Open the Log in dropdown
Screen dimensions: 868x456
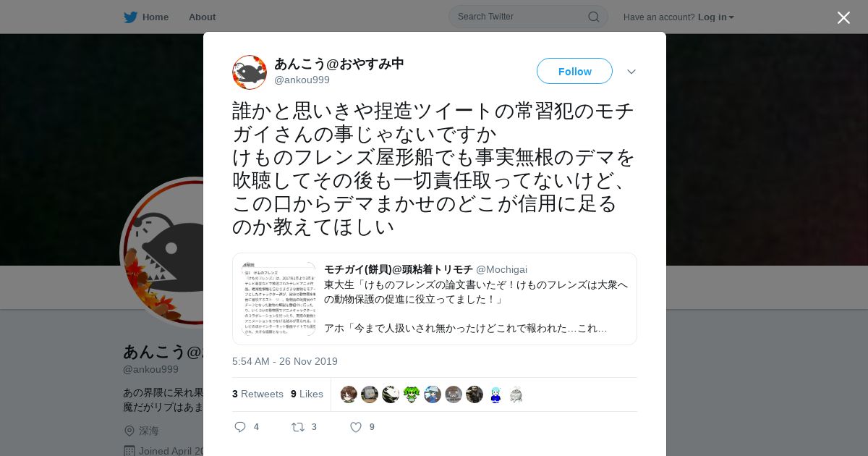715,17
